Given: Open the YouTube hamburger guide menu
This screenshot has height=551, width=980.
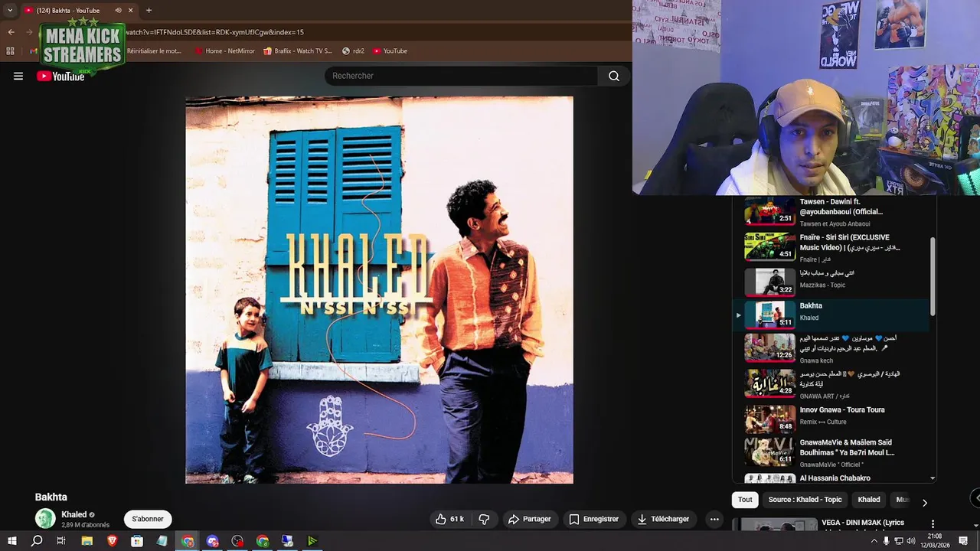Looking at the screenshot, I should click(18, 76).
